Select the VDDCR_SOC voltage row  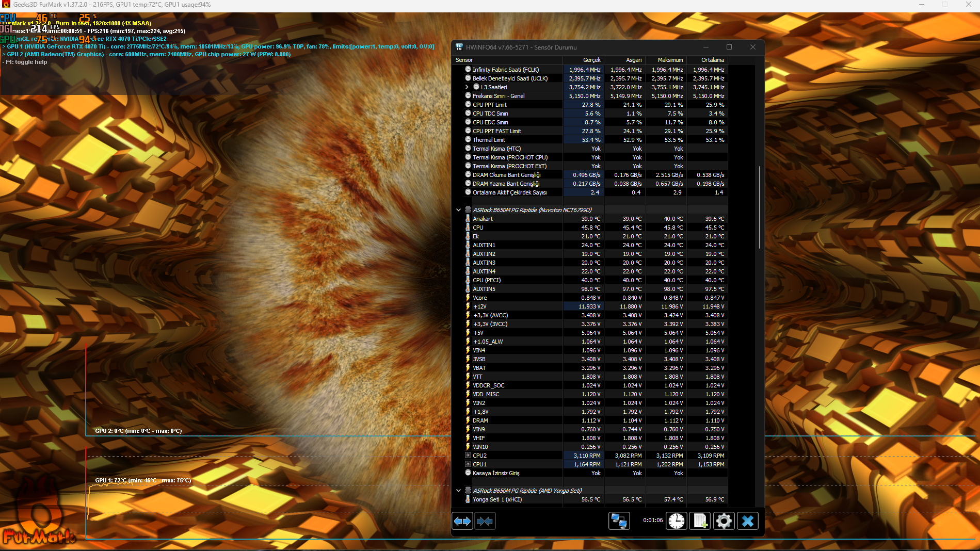(590, 385)
